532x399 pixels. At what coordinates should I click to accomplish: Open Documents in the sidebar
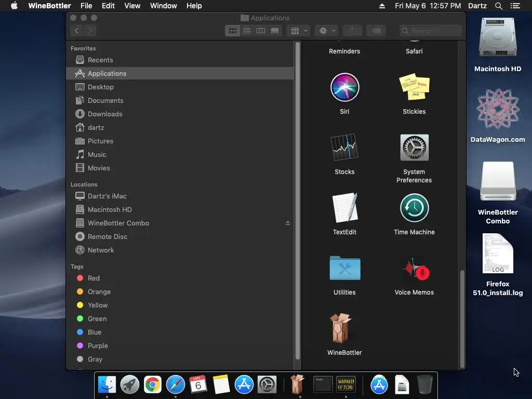click(x=180, y=100)
